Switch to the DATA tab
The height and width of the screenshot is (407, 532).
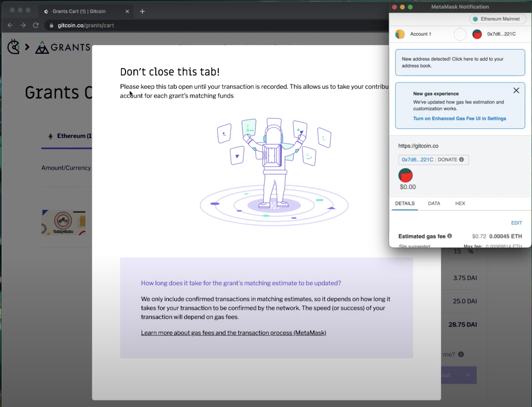tap(434, 203)
